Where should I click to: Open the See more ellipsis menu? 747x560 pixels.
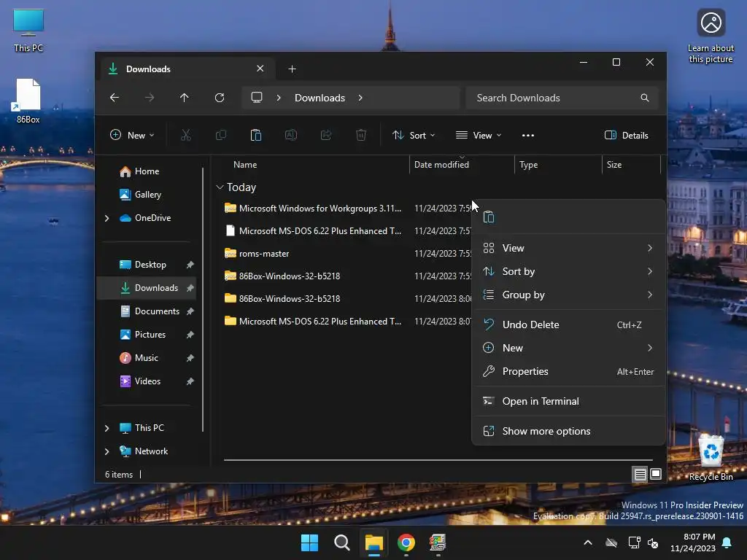pyautogui.click(x=528, y=135)
